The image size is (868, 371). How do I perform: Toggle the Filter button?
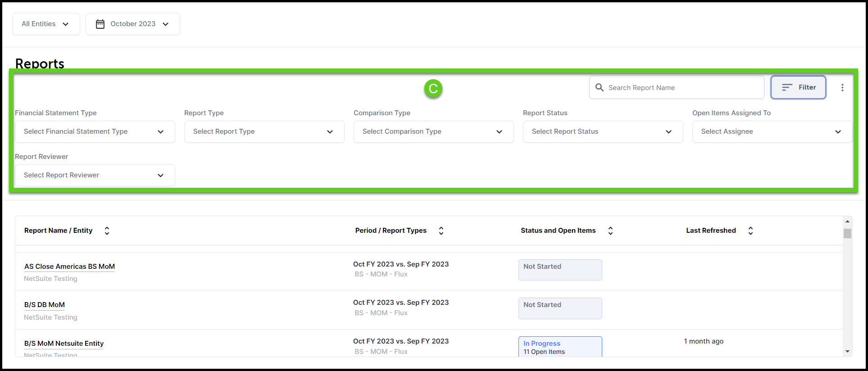click(798, 87)
